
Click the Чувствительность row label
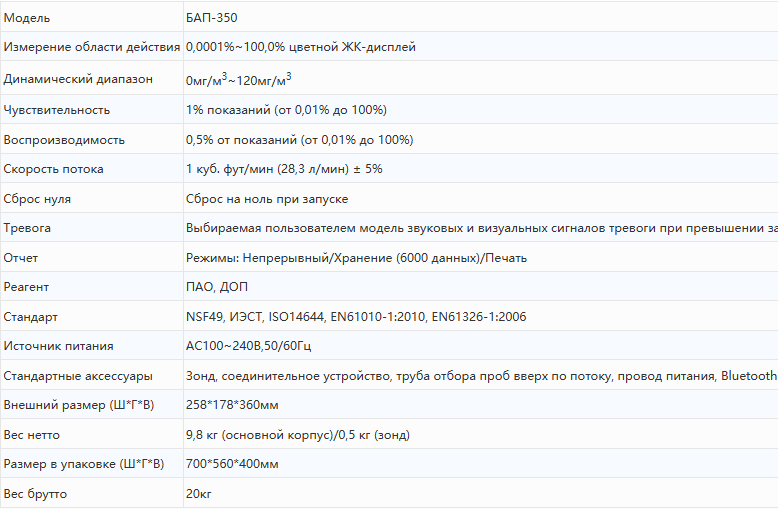(x=57, y=110)
